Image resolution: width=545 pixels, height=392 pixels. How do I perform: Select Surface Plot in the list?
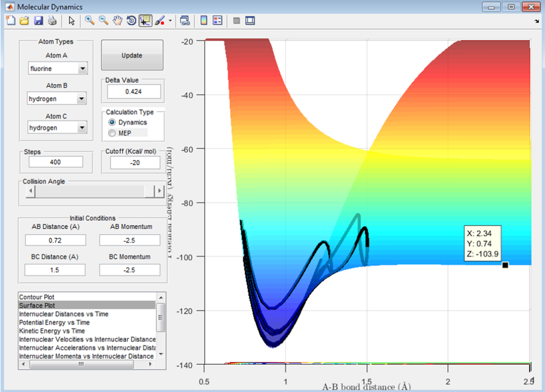pyautogui.click(x=87, y=305)
